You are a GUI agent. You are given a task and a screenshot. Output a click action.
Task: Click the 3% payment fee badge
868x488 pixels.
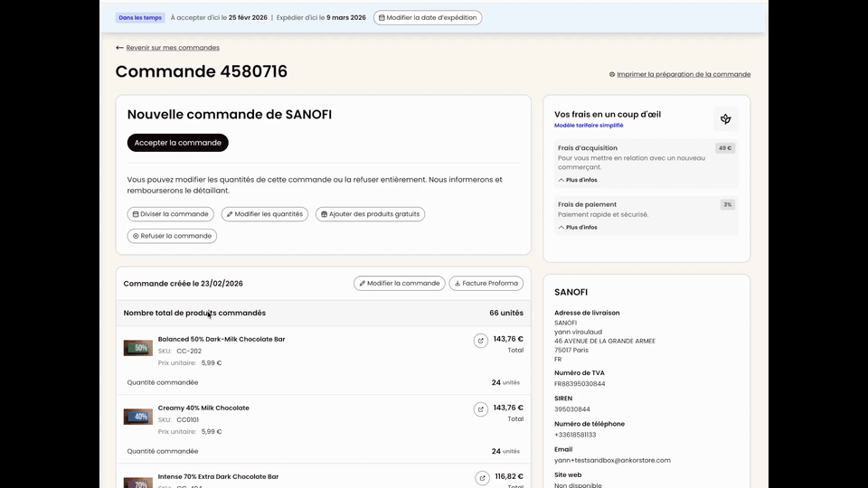tap(727, 205)
